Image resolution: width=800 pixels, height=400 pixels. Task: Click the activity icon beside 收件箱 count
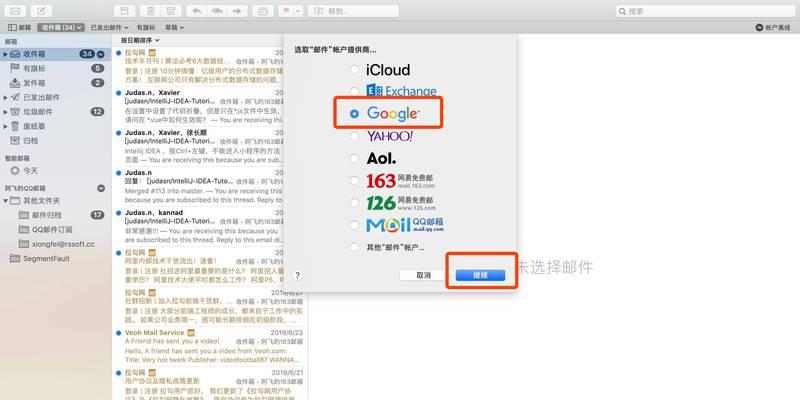101,54
